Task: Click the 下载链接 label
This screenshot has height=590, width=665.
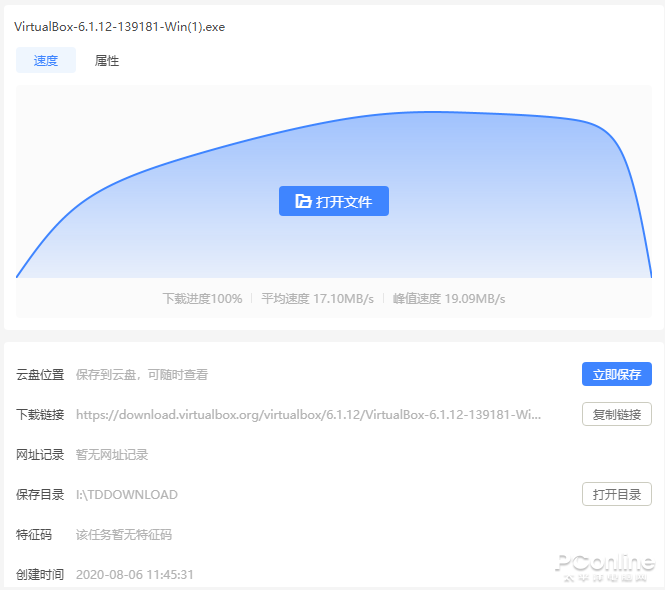Action: coord(40,414)
